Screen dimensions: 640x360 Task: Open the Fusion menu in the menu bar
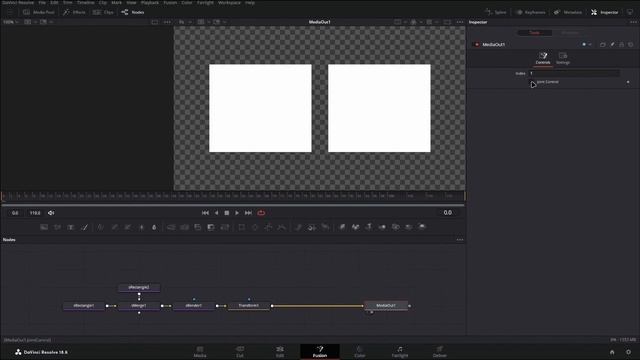[x=170, y=2]
